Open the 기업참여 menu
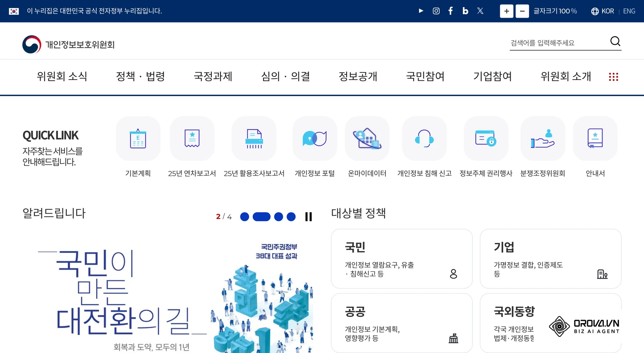644x353 pixels. click(492, 76)
